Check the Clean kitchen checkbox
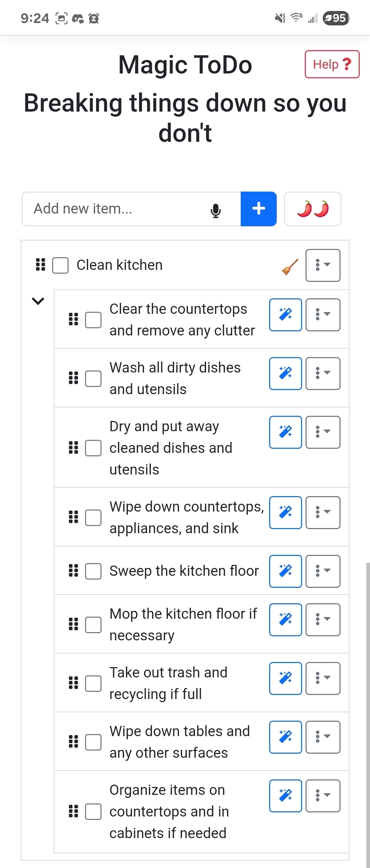The height and width of the screenshot is (868, 370). [x=60, y=265]
